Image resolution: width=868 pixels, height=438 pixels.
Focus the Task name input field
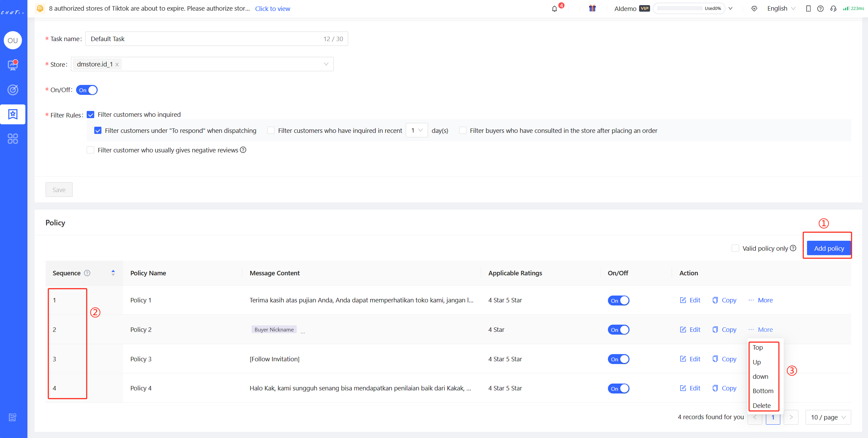(217, 39)
